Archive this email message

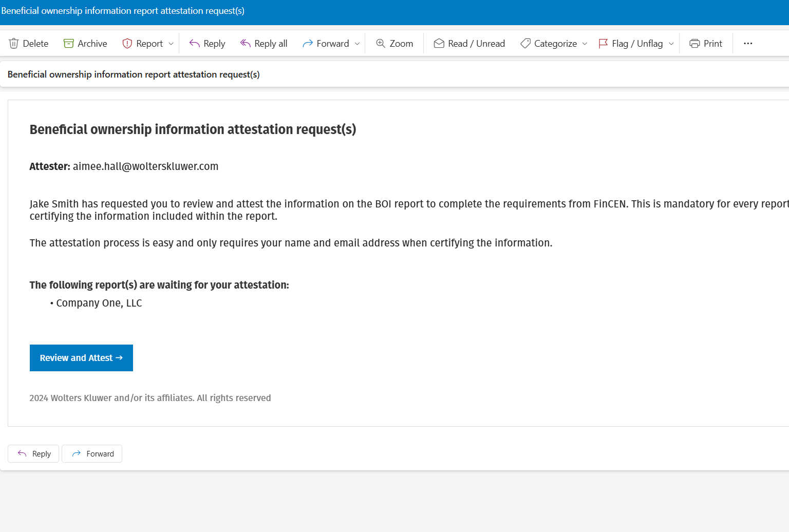click(x=85, y=44)
